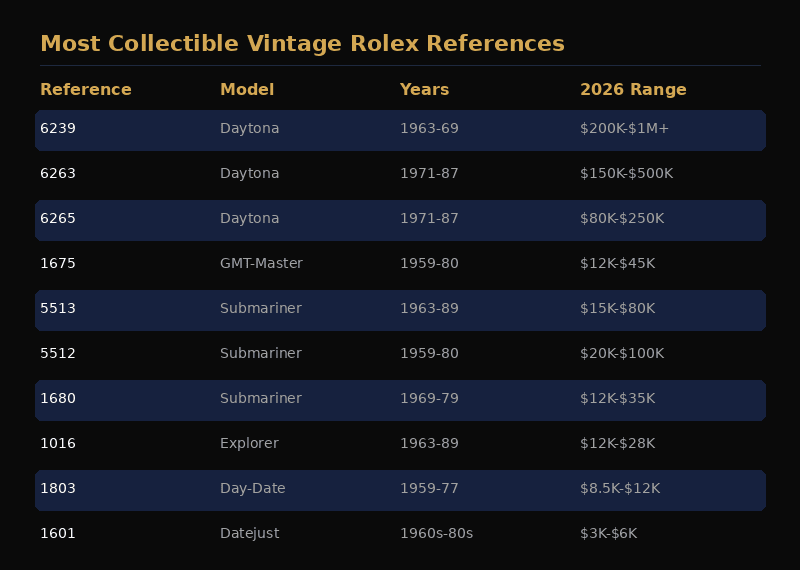Image resolution: width=800 pixels, height=570 pixels.
Task: Click years 1963-89 in the 5513 row
Action: (429, 308)
